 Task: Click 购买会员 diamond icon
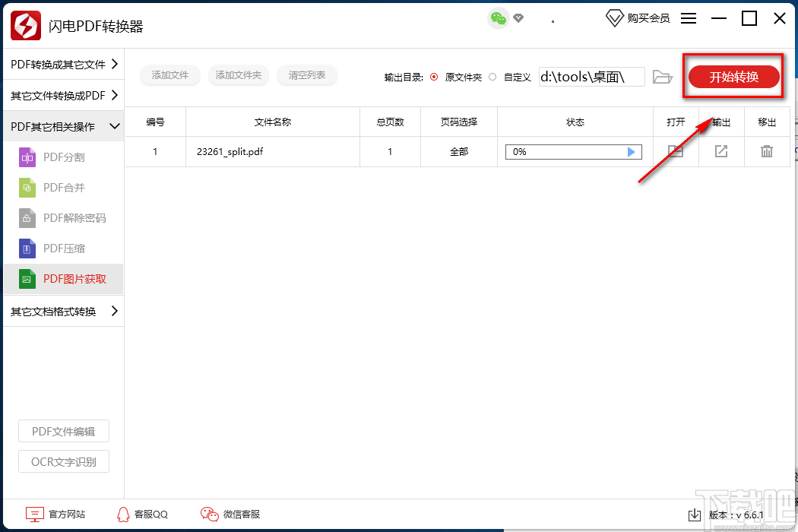point(614,18)
